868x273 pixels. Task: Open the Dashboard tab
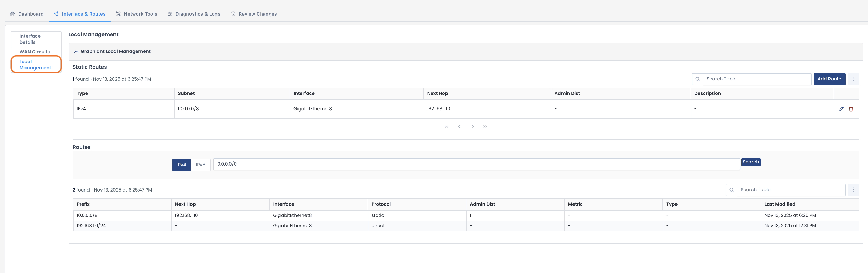(x=27, y=14)
